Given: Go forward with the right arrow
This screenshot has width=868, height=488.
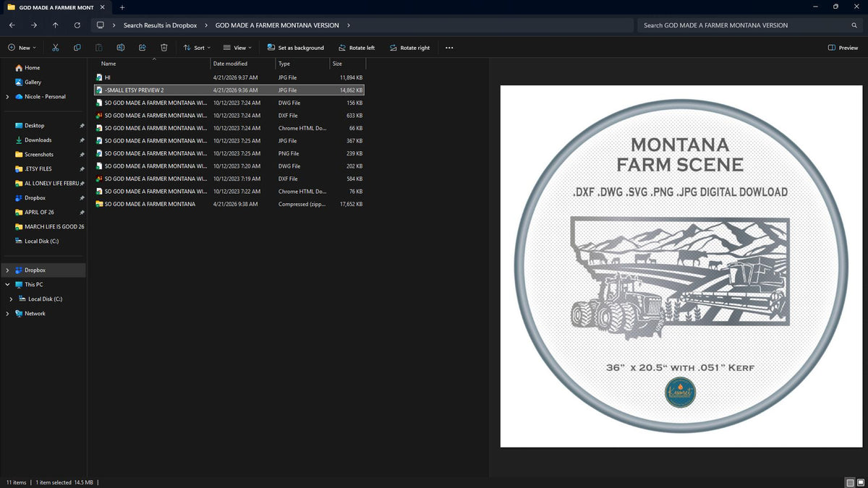Looking at the screenshot, I should [x=33, y=25].
